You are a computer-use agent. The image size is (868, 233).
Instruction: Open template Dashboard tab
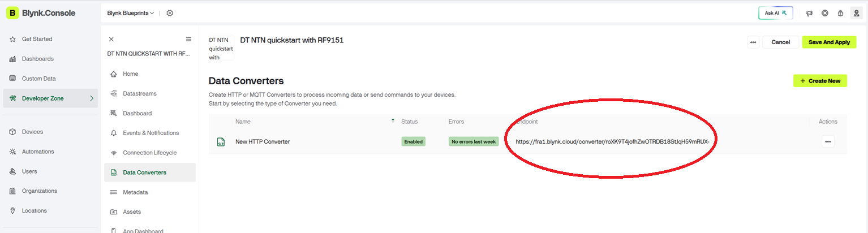point(150,113)
